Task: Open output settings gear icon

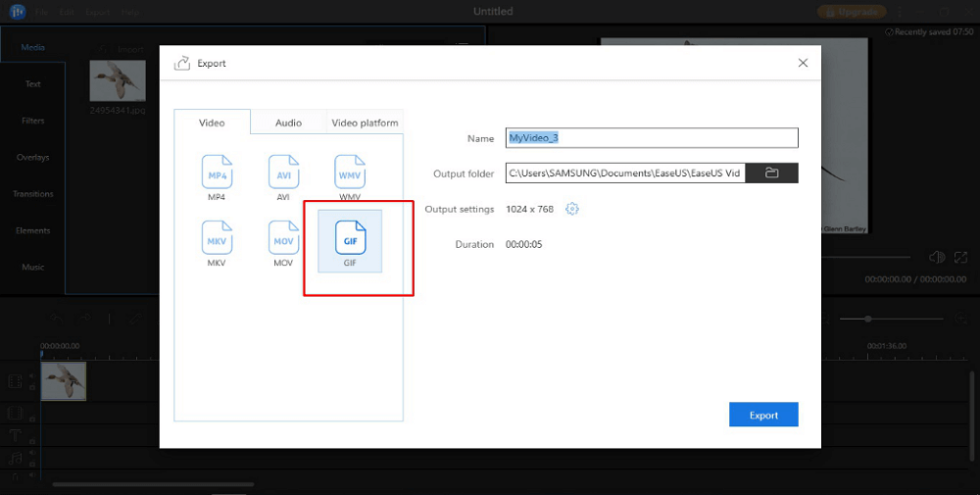Action: (x=573, y=209)
